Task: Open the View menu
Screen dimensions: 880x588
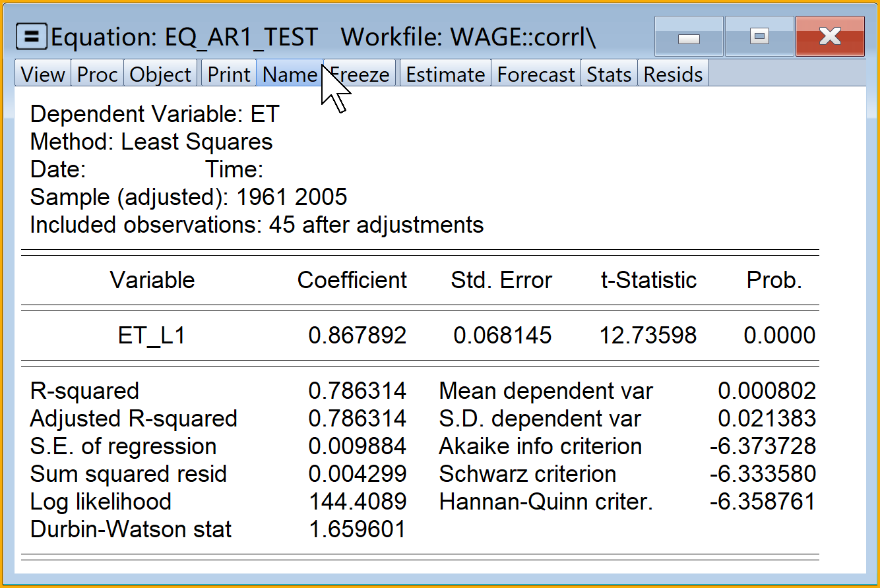Action: click(x=43, y=74)
